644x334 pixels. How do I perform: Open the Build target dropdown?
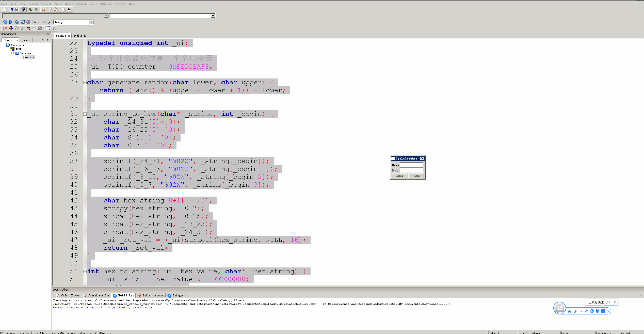click(91, 22)
